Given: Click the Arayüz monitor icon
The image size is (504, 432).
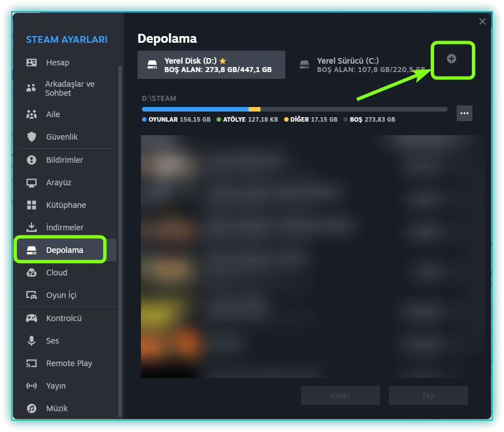Looking at the screenshot, I should [32, 182].
